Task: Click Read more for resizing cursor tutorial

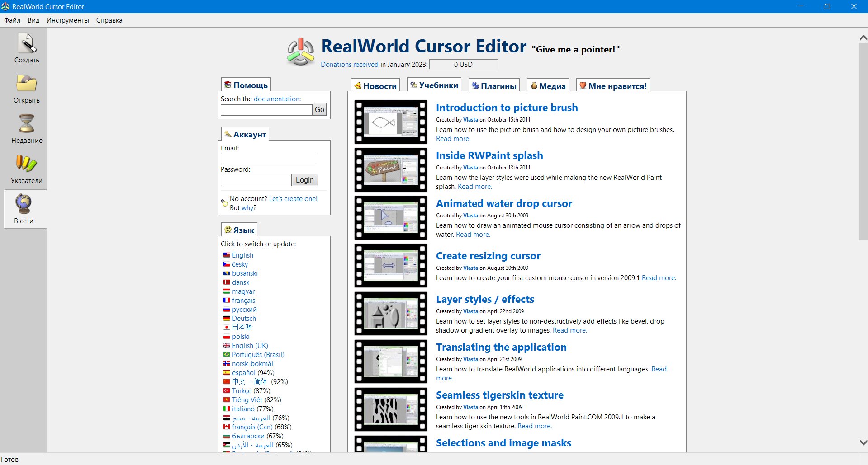Action: (x=659, y=278)
